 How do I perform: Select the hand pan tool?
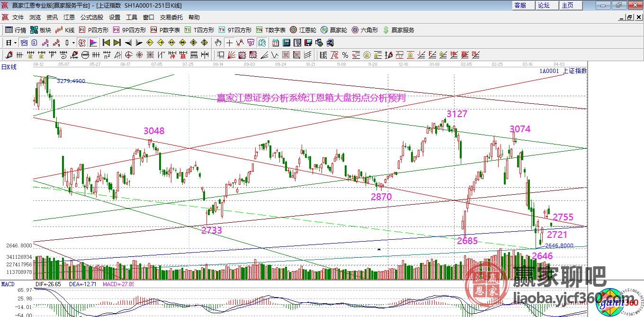click(217, 43)
